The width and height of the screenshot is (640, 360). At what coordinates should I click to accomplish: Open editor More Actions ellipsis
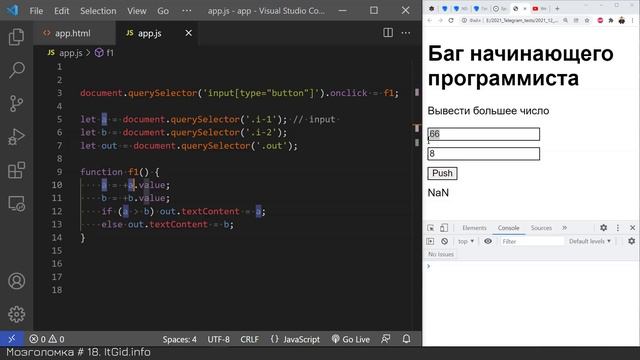(406, 33)
